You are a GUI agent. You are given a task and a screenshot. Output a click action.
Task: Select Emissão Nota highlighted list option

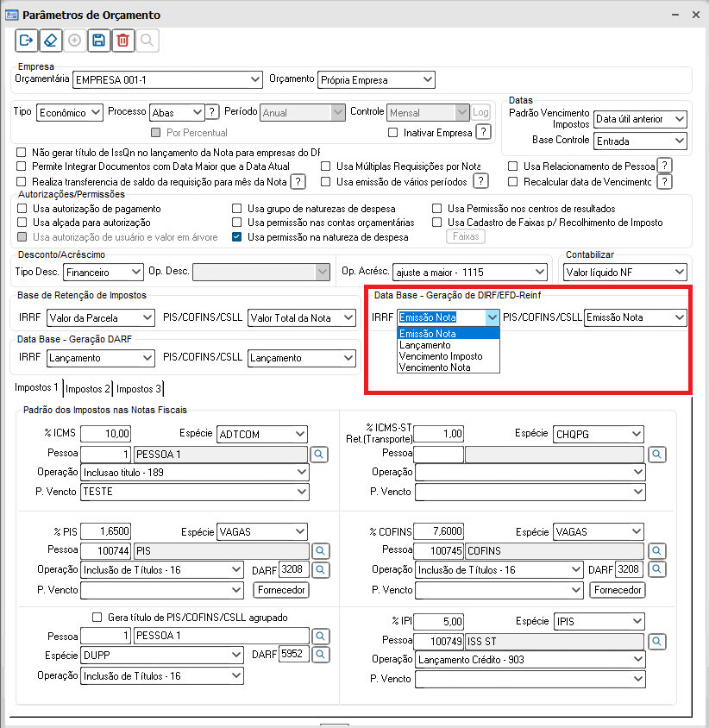pos(449,333)
